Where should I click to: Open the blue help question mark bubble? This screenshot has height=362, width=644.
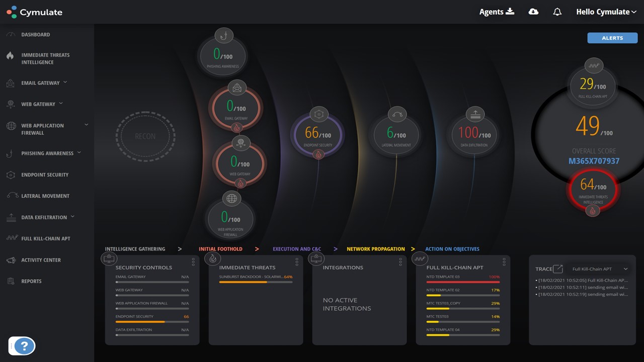24,346
